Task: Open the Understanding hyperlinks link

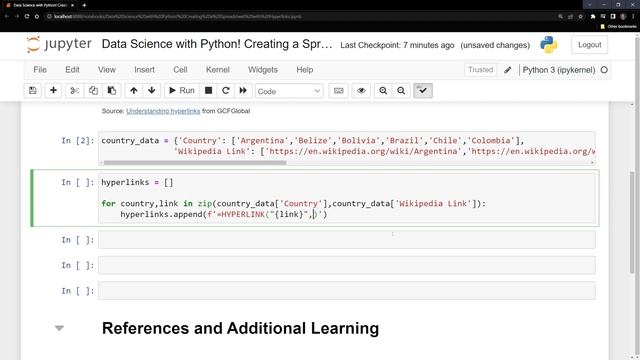Action: 163,111
